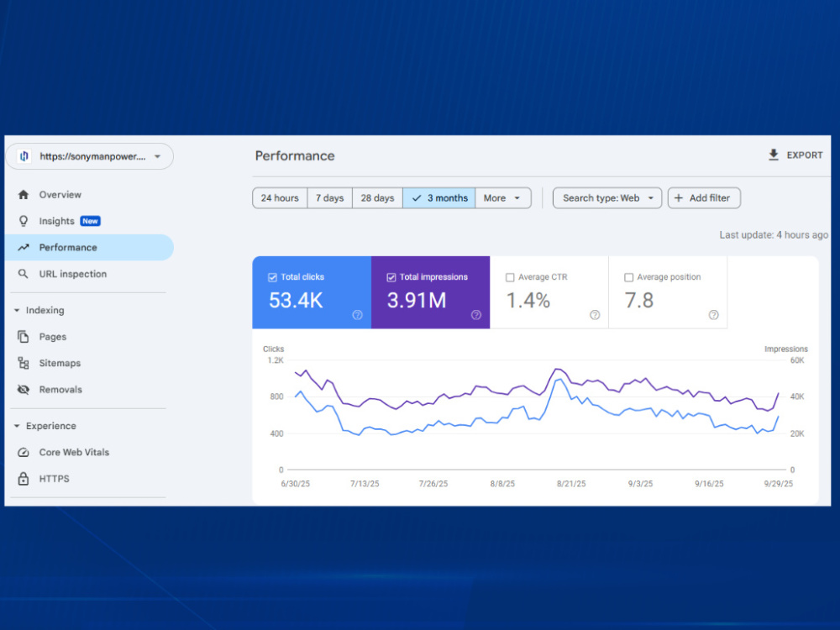
Task: Open help icon on Total impressions card
Action: click(x=475, y=315)
